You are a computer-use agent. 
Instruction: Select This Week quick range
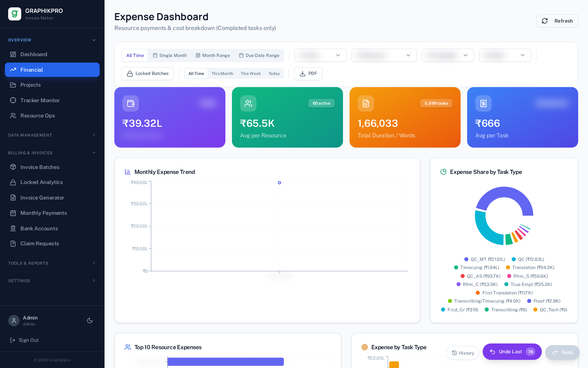(x=250, y=74)
